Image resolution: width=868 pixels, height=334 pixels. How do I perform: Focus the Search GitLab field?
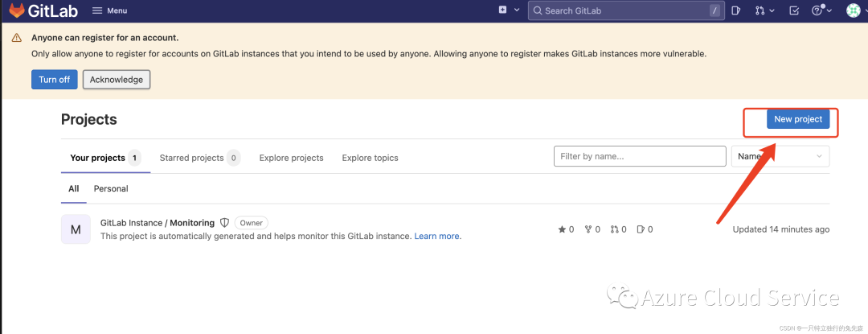(x=626, y=10)
